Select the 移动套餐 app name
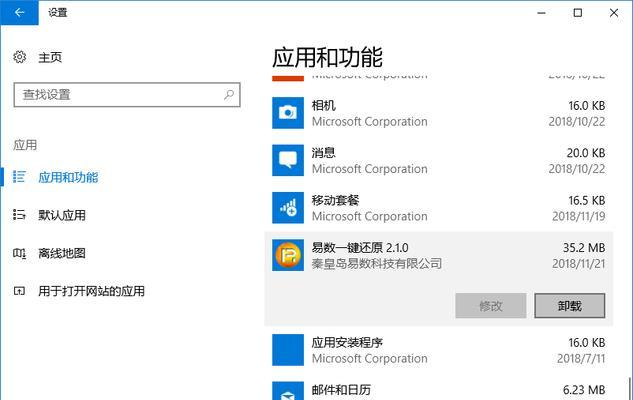 pos(335,200)
